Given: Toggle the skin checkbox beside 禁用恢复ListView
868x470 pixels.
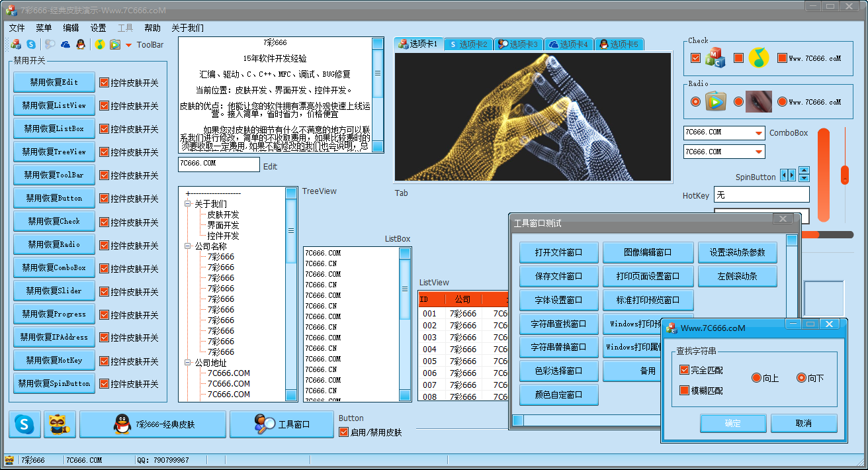Looking at the screenshot, I should pos(104,106).
